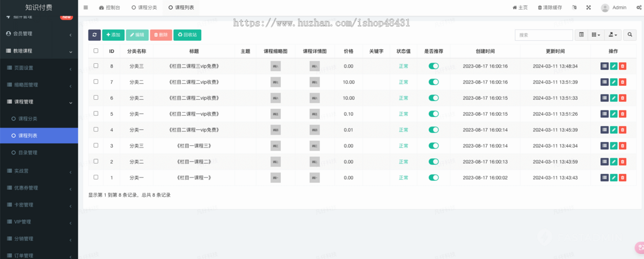644x259 pixels.
Task: Click the magnifier search icon button beside export
Action: click(631, 35)
